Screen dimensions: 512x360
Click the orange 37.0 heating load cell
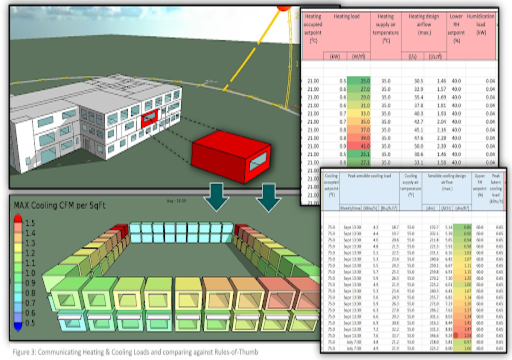click(x=359, y=130)
